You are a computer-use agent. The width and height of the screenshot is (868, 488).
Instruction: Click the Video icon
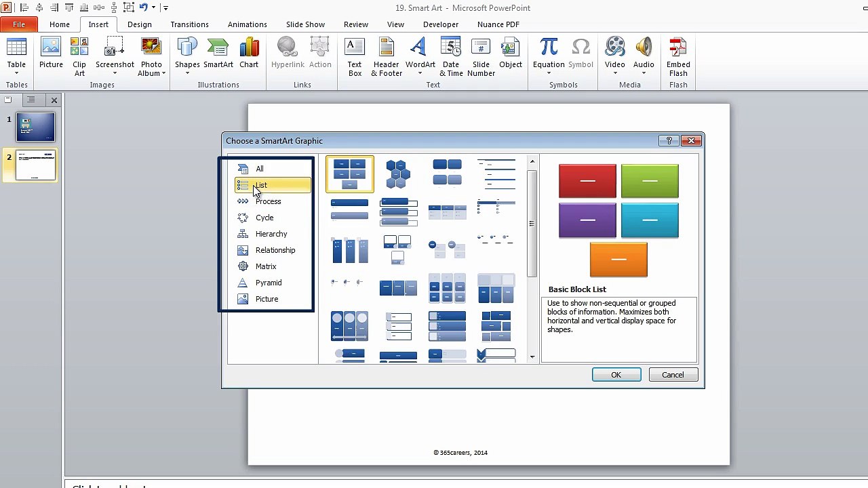pyautogui.click(x=615, y=49)
